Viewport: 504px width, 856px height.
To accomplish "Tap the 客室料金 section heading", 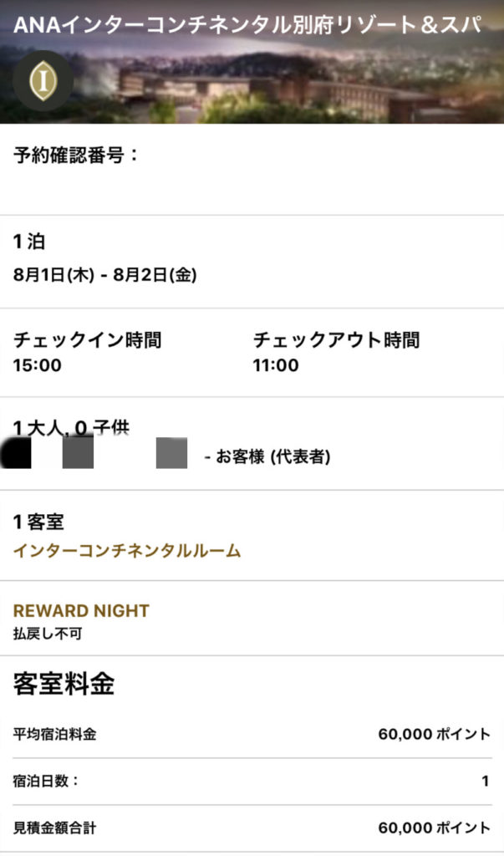I will tap(64, 684).
